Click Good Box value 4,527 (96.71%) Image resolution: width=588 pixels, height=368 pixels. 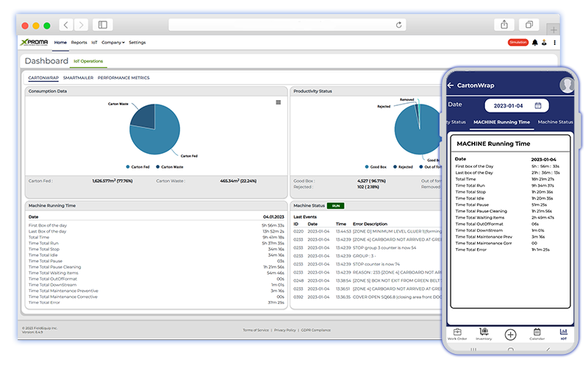pyautogui.click(x=371, y=181)
